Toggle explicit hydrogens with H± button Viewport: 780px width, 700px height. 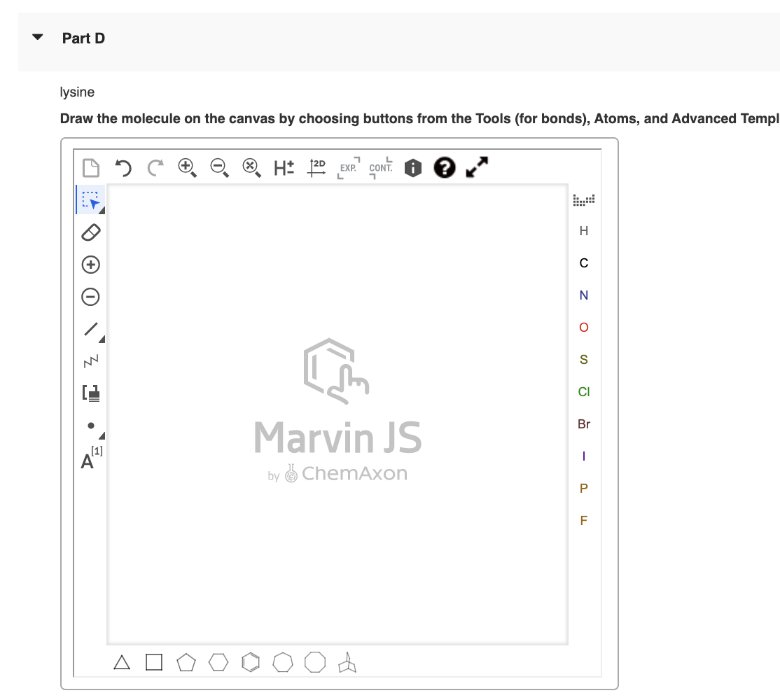[284, 167]
